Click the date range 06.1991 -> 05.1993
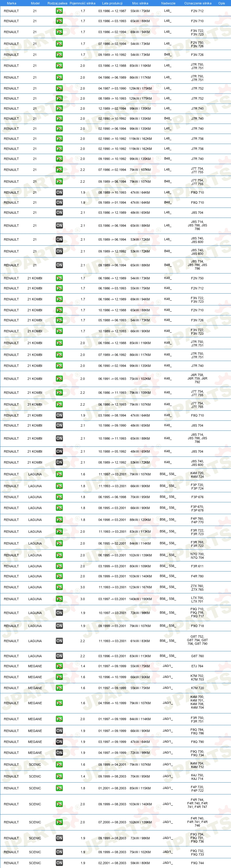This screenshot has height=868, width=231. [x=112, y=379]
